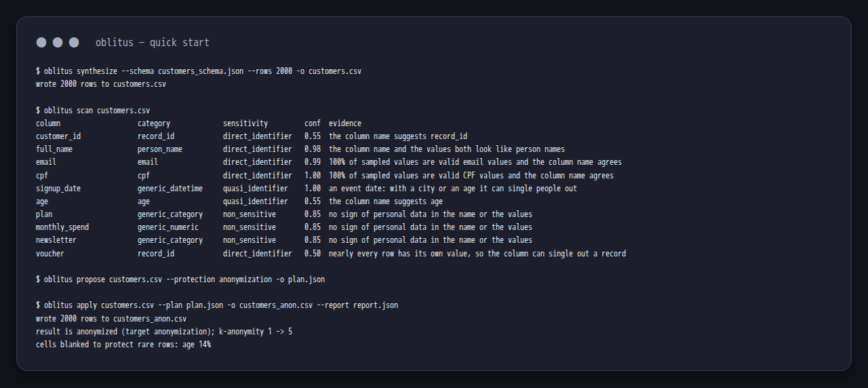The height and width of the screenshot is (388, 868).
Task: Click evidence about values looking like person names
Action: click(x=447, y=149)
